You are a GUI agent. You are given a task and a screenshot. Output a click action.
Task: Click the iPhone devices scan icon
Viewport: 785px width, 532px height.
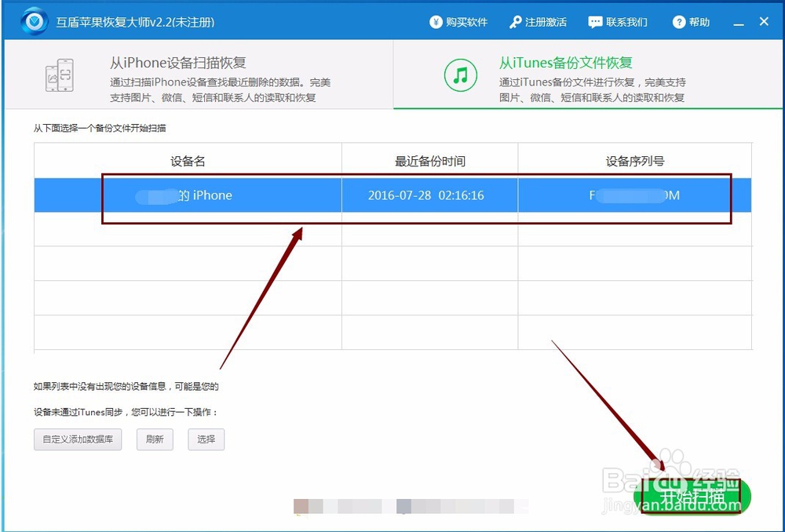pos(60,75)
